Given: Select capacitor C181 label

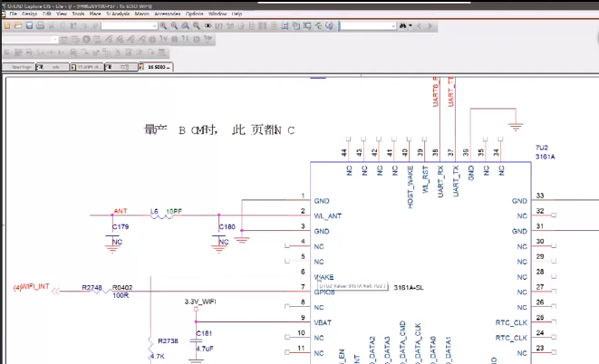Looking at the screenshot, I should pyautogui.click(x=204, y=333).
